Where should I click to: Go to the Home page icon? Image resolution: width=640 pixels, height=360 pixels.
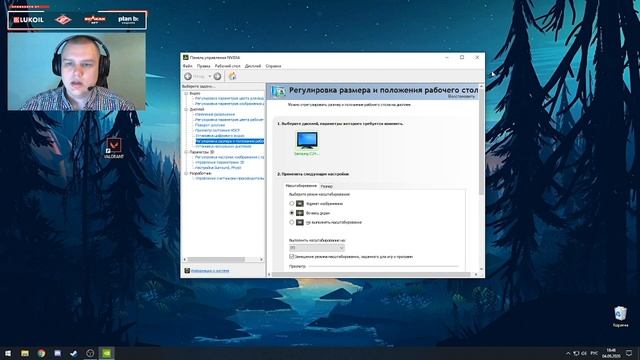click(232, 76)
